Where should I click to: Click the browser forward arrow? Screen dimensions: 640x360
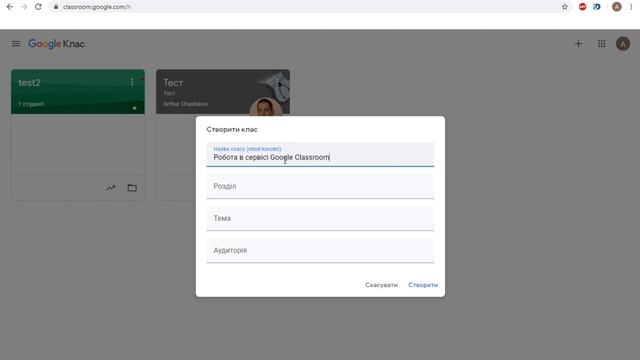[24, 7]
